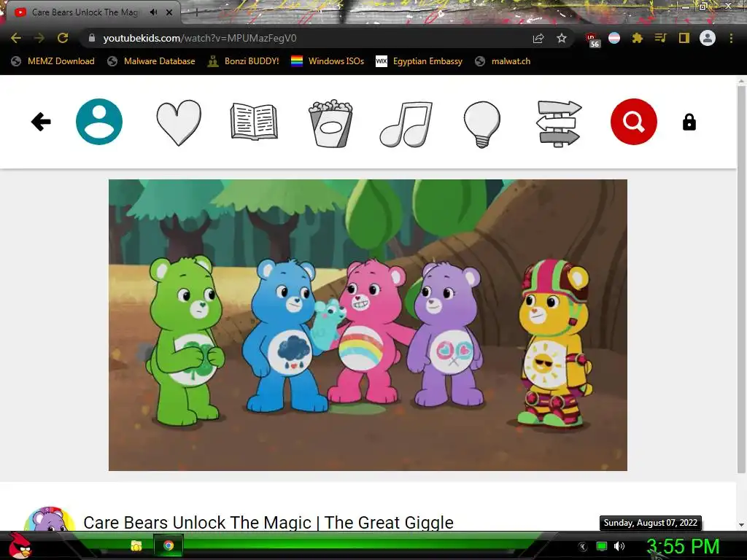Click the Care Bears video player

pyautogui.click(x=368, y=325)
